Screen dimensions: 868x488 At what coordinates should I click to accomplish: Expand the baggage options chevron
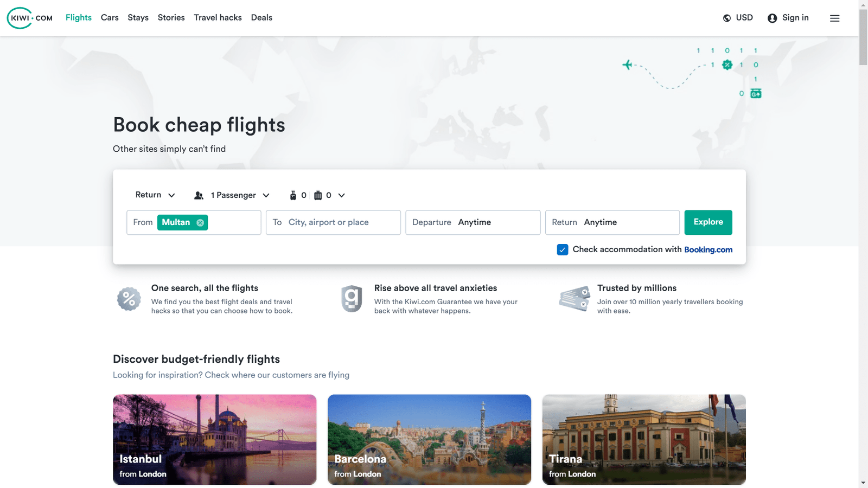(342, 195)
